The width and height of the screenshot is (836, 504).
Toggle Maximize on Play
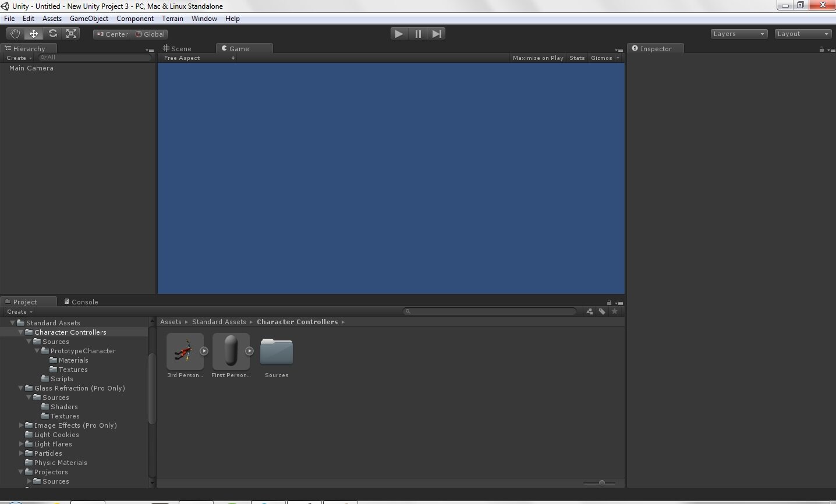click(538, 58)
